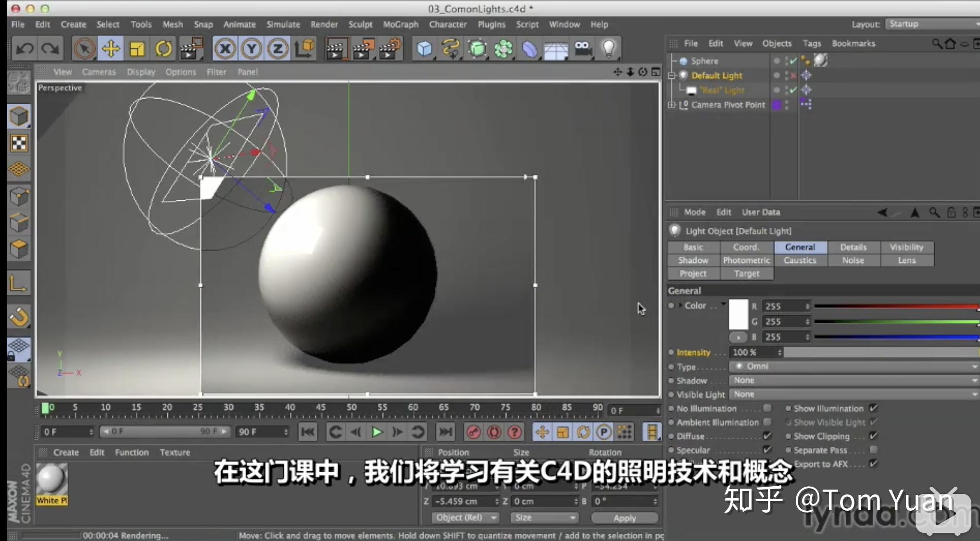Play the animation forward
The image size is (980, 541).
coord(377,432)
